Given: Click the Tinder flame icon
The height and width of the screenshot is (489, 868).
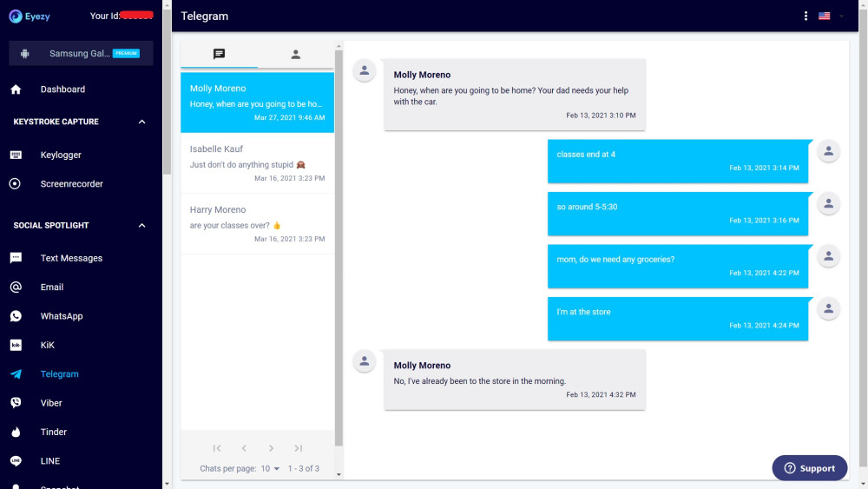Looking at the screenshot, I should click(x=16, y=432).
